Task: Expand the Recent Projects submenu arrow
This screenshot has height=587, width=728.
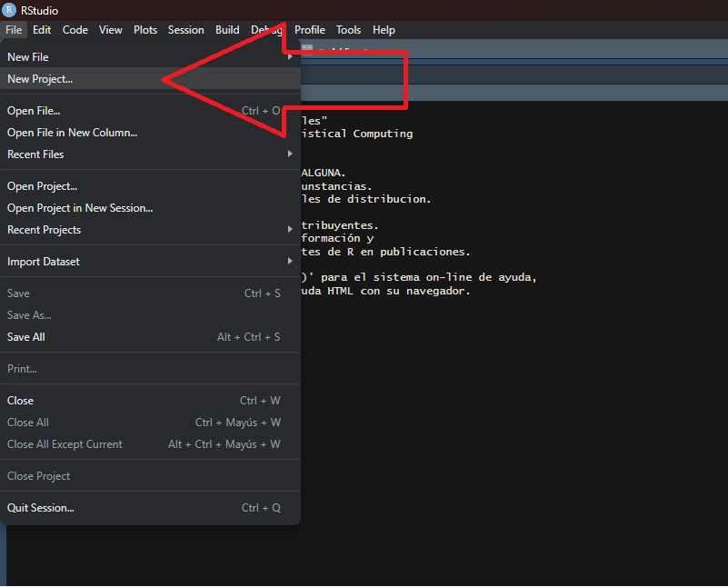Action: click(x=290, y=230)
